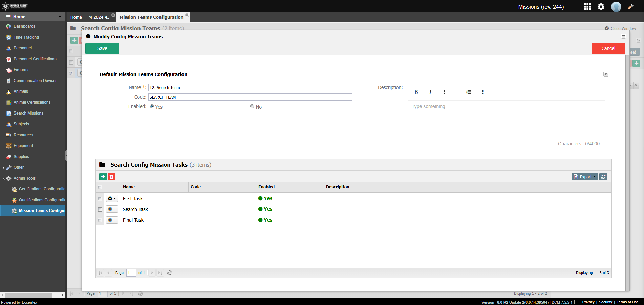
Task: Save the mission team changes
Action: (102, 48)
